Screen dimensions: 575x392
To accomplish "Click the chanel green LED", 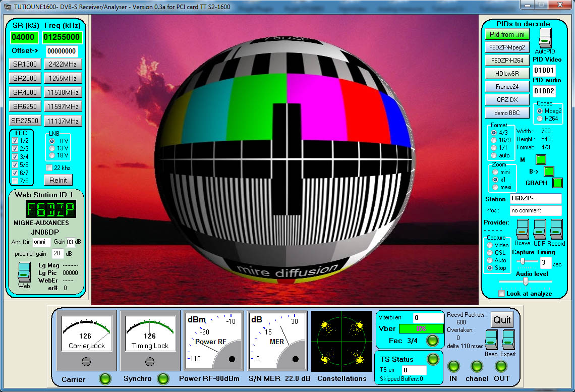I will click(477, 366).
